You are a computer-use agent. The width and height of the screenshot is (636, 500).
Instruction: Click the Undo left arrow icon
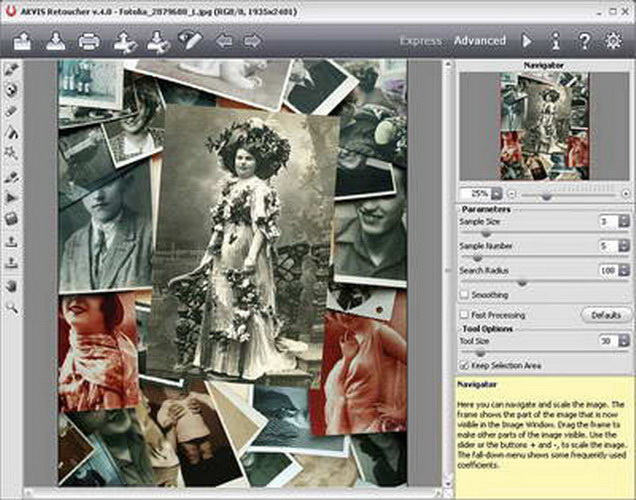click(224, 41)
